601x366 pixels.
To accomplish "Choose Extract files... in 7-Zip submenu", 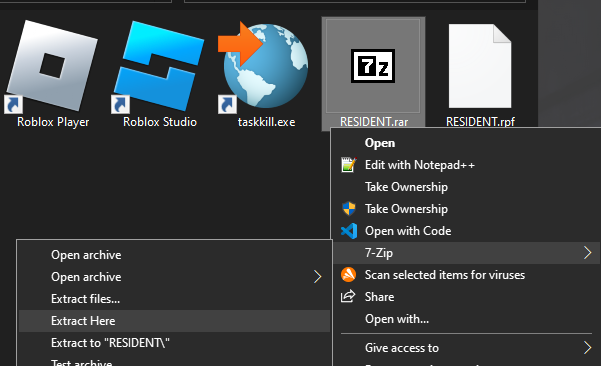I will [174, 299].
